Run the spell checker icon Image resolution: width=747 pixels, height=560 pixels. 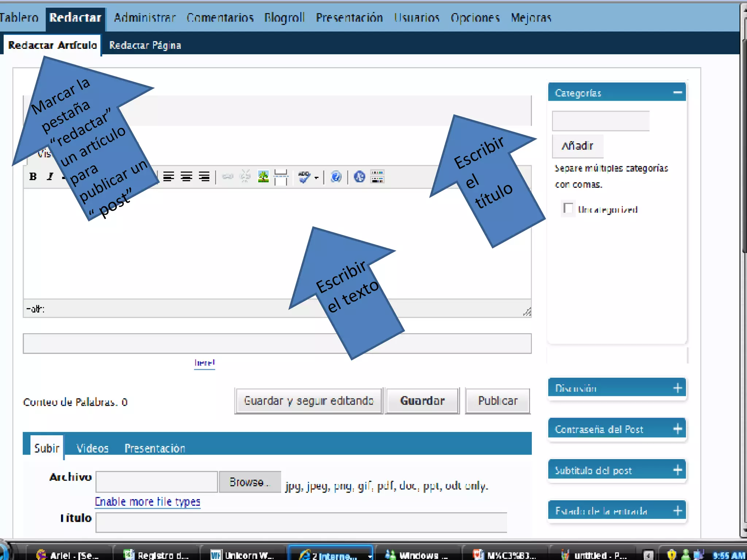tap(303, 177)
